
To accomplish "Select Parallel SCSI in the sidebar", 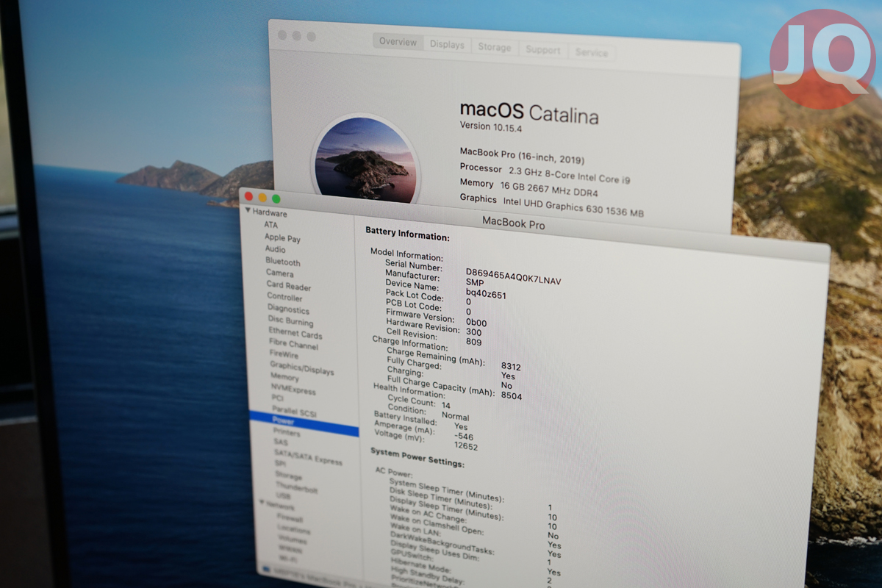I will point(294,412).
